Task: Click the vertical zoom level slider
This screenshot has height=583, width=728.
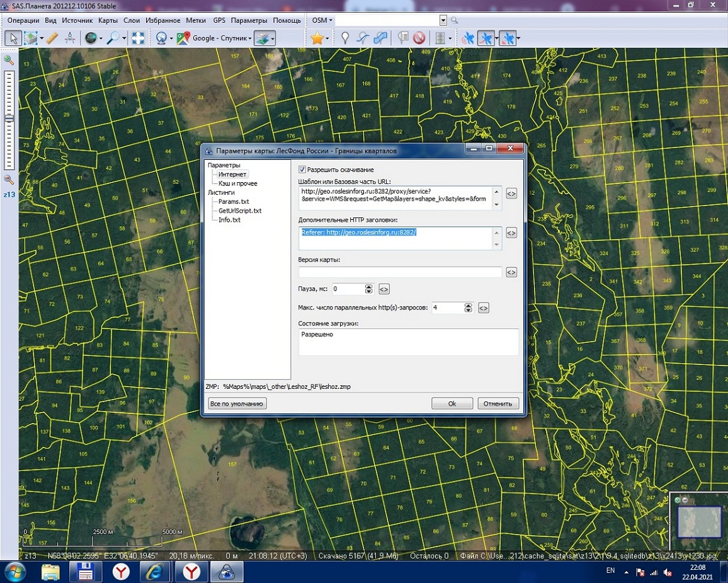Action: tap(9, 120)
